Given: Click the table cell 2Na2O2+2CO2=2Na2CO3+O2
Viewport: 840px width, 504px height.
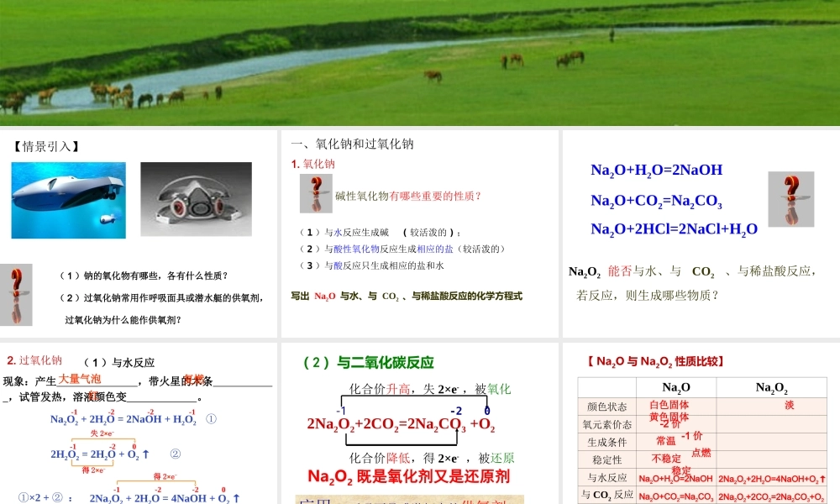Looking at the screenshot, I should [x=771, y=496].
